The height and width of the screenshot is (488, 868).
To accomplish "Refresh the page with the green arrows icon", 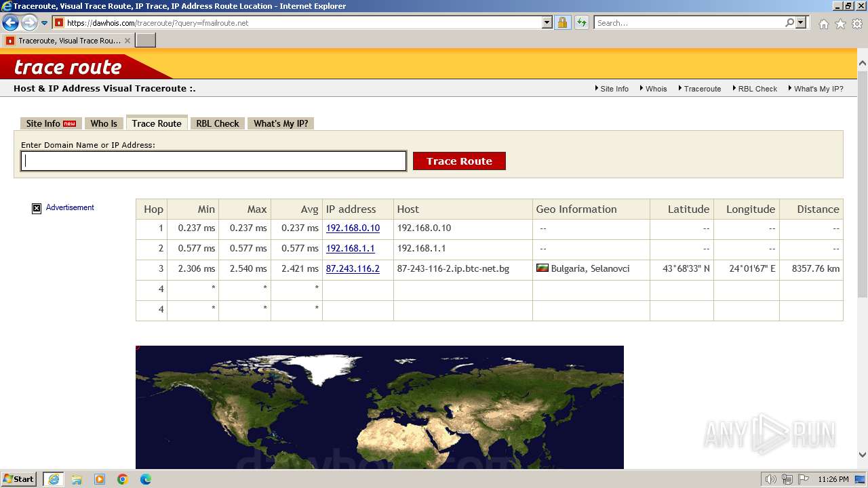I will tap(581, 23).
